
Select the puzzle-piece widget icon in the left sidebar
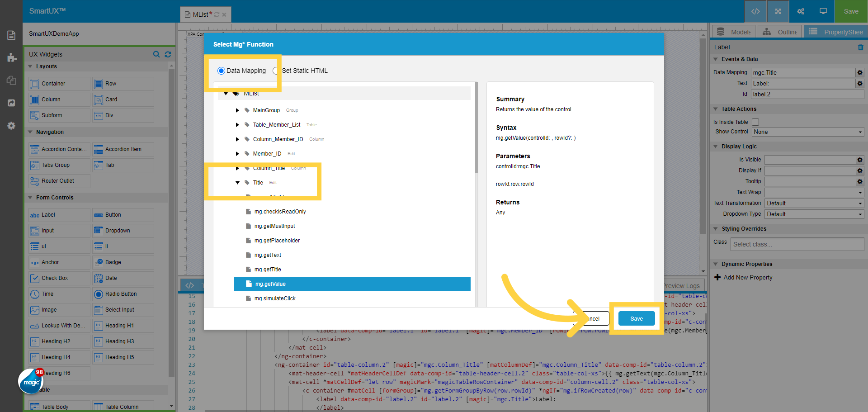(11, 57)
